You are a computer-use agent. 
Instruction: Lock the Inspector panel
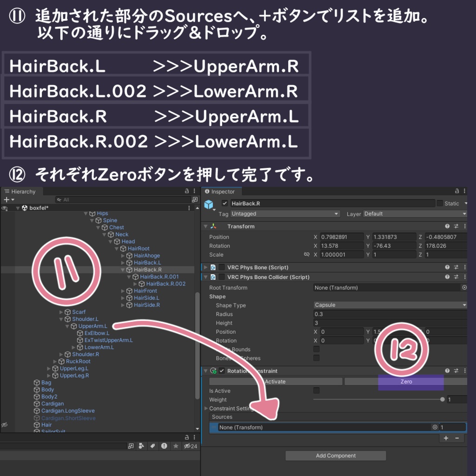tap(457, 191)
